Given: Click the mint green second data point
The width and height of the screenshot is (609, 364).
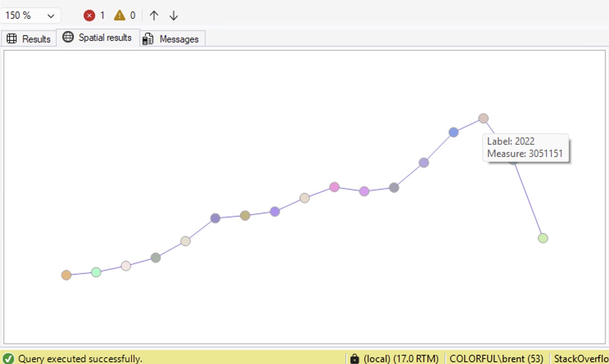Looking at the screenshot, I should click(x=96, y=272).
